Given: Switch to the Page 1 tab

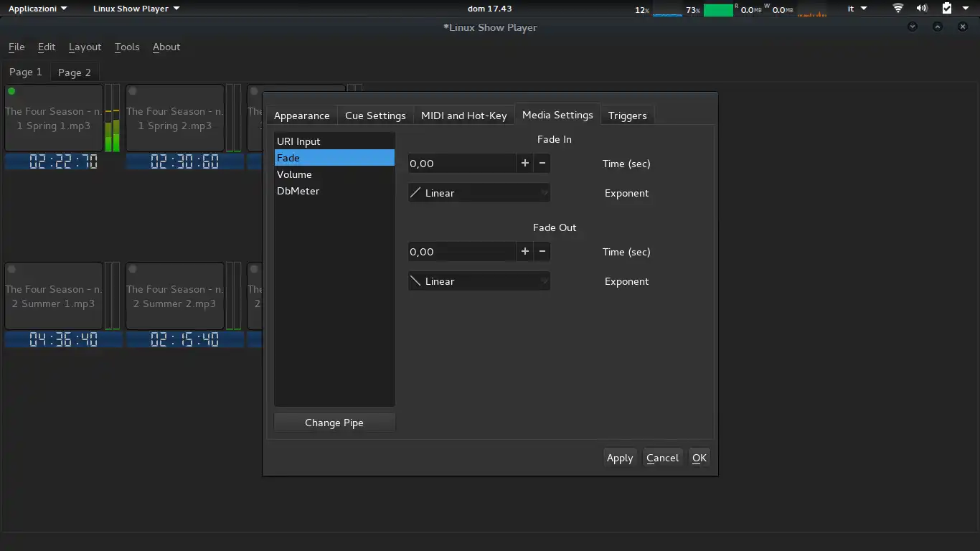Looking at the screenshot, I should tap(26, 72).
